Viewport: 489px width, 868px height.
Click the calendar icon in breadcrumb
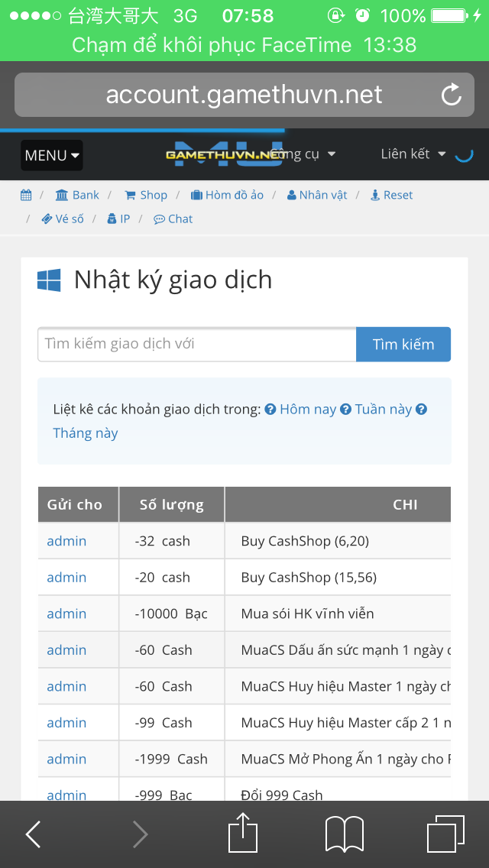[26, 196]
